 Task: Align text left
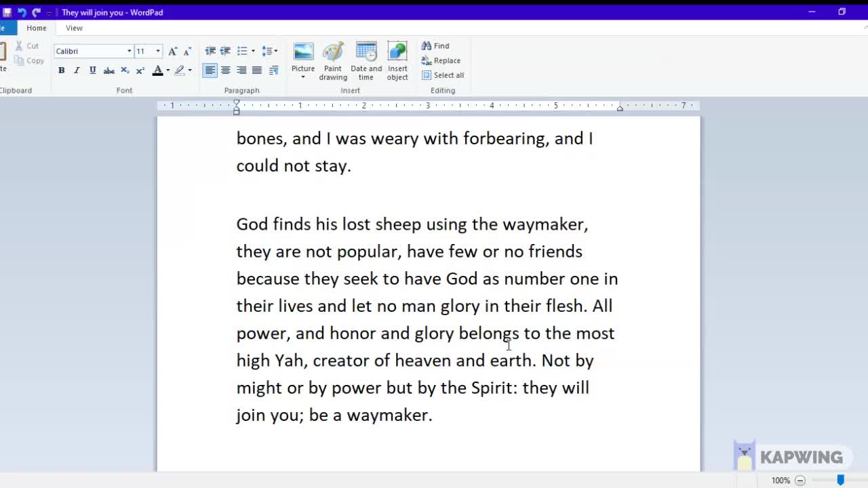click(x=210, y=70)
